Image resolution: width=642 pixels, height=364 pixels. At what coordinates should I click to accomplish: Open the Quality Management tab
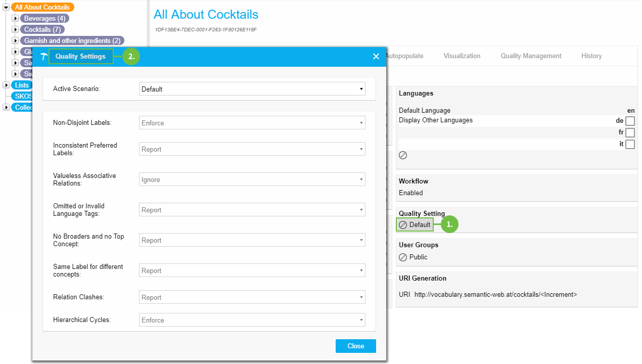click(531, 56)
